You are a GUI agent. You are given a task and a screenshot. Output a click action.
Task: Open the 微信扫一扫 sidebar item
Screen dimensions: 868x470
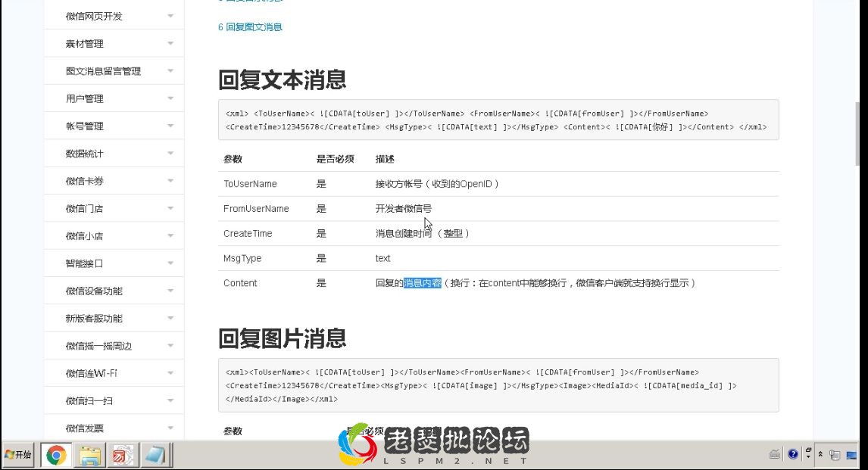[114, 400]
